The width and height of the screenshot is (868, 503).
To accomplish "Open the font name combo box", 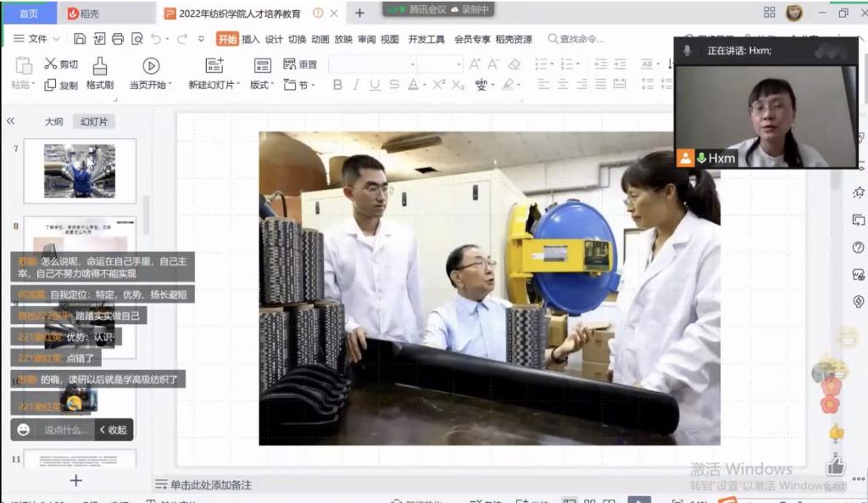I will click(373, 64).
